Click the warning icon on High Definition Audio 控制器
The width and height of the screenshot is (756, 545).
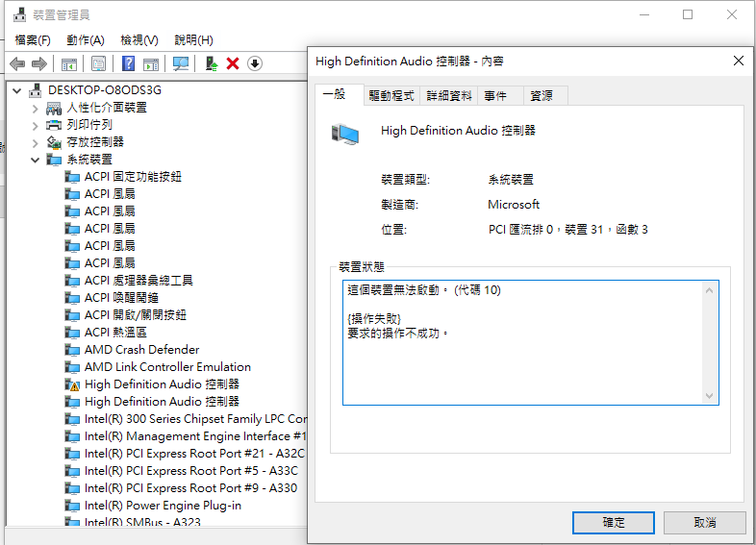[x=72, y=384]
